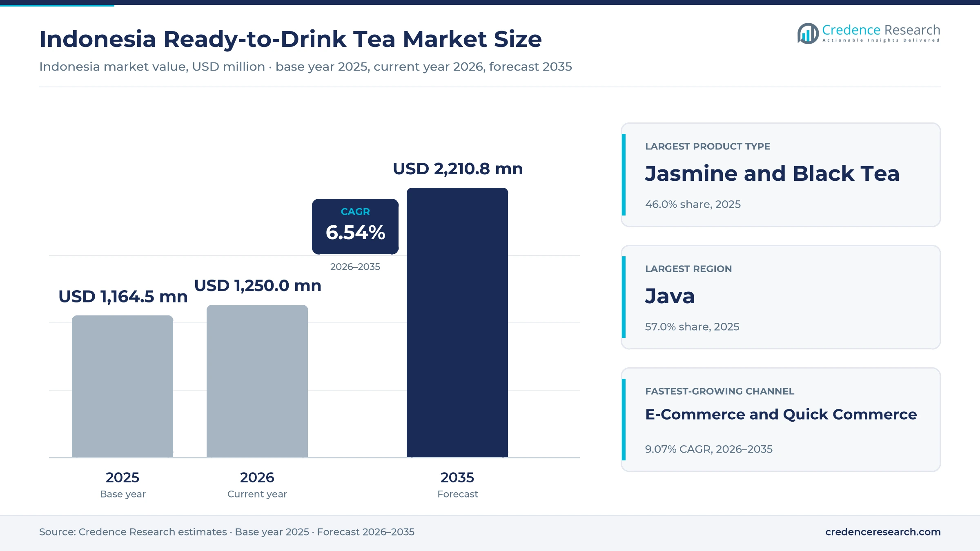Select the 2026 current year bar
The height and width of the screenshot is (551, 980).
click(x=257, y=381)
